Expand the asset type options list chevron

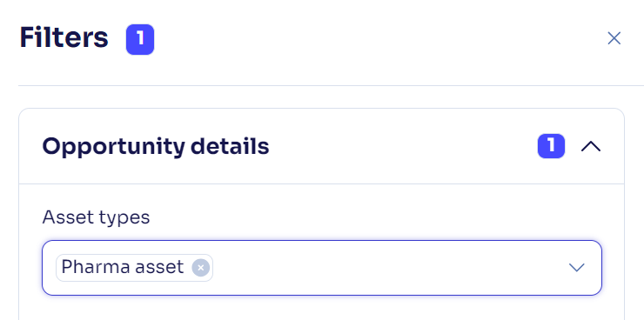point(576,268)
